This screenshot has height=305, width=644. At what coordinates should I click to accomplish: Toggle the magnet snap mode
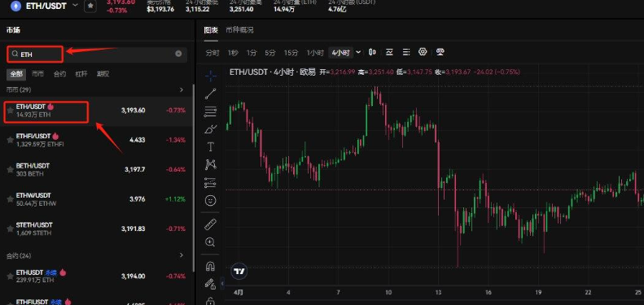point(211,266)
